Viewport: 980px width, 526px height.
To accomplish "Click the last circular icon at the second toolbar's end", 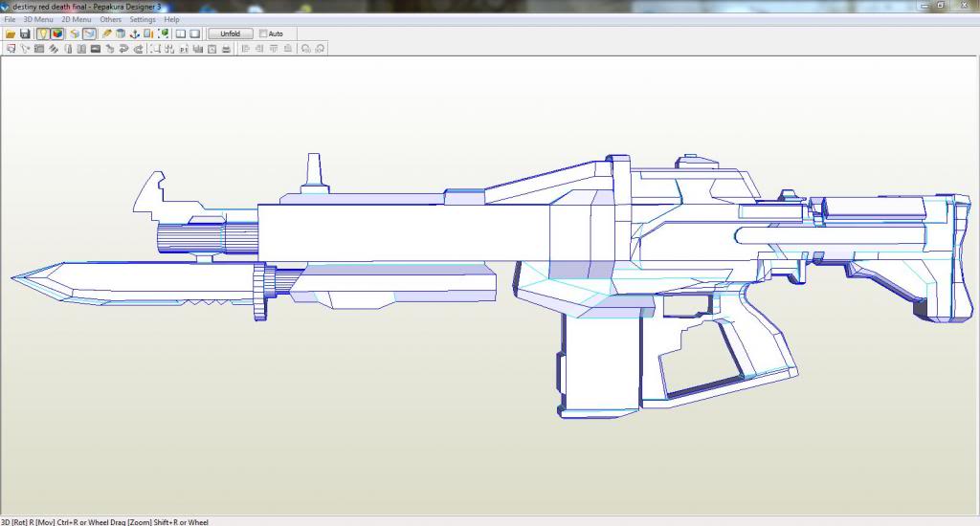I will point(320,49).
